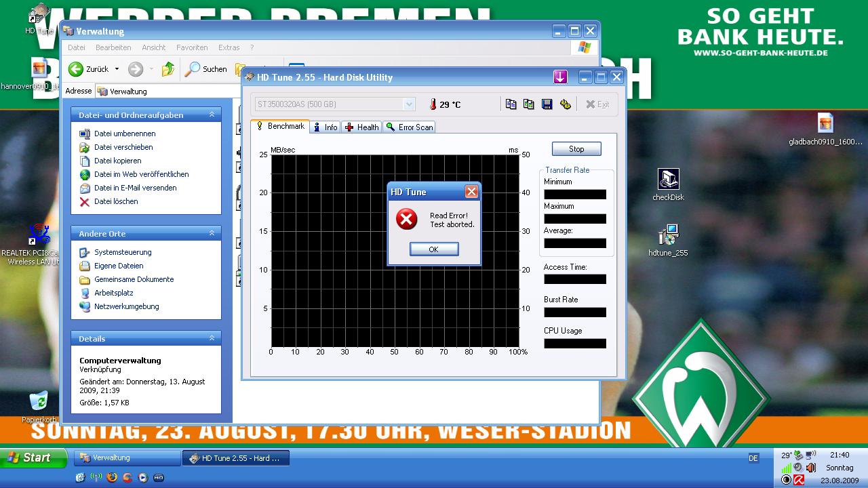868x488 pixels.
Task: Click the folder up one level icon
Action: coord(168,68)
